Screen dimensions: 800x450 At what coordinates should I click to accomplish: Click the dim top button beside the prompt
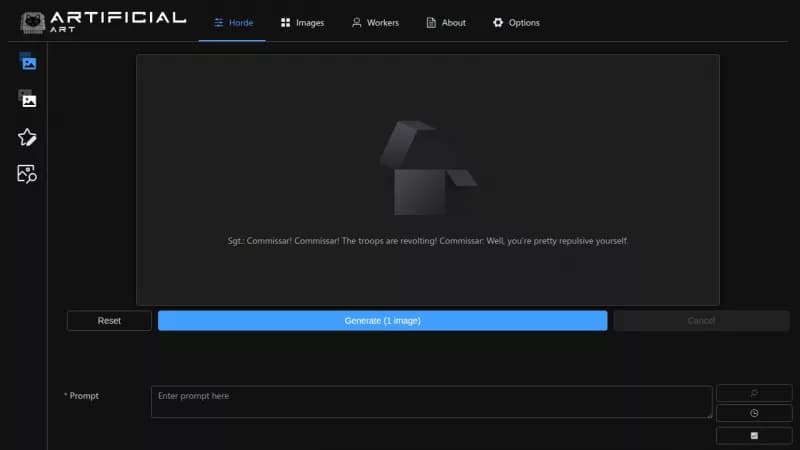click(754, 393)
